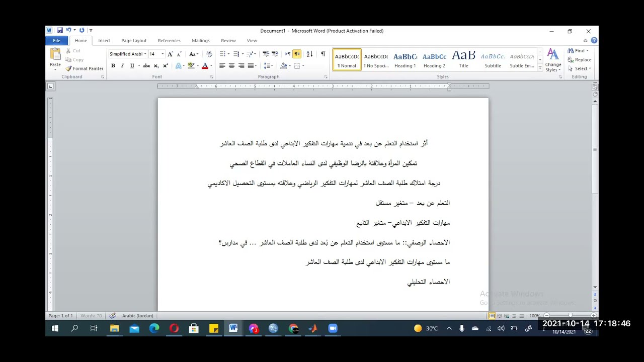Open the Insert tab
Viewport: 644px width, 362px height.
[104, 41]
